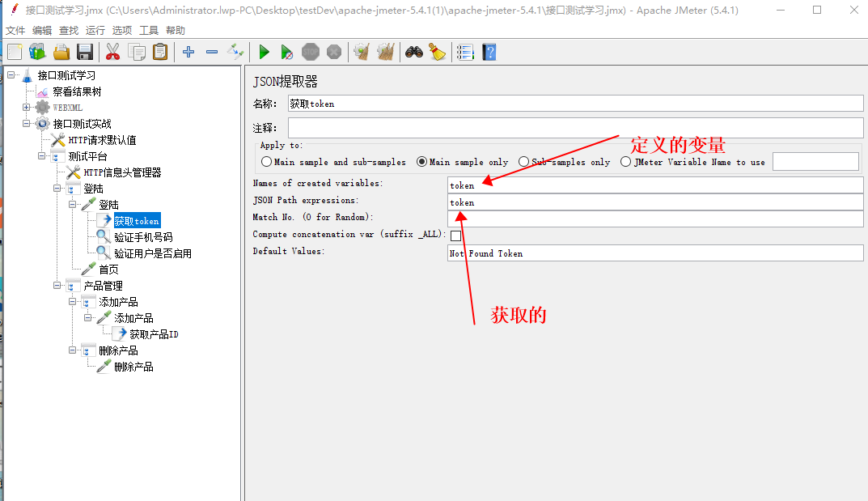
Task: Open the Function Helper list icon
Action: tap(465, 52)
